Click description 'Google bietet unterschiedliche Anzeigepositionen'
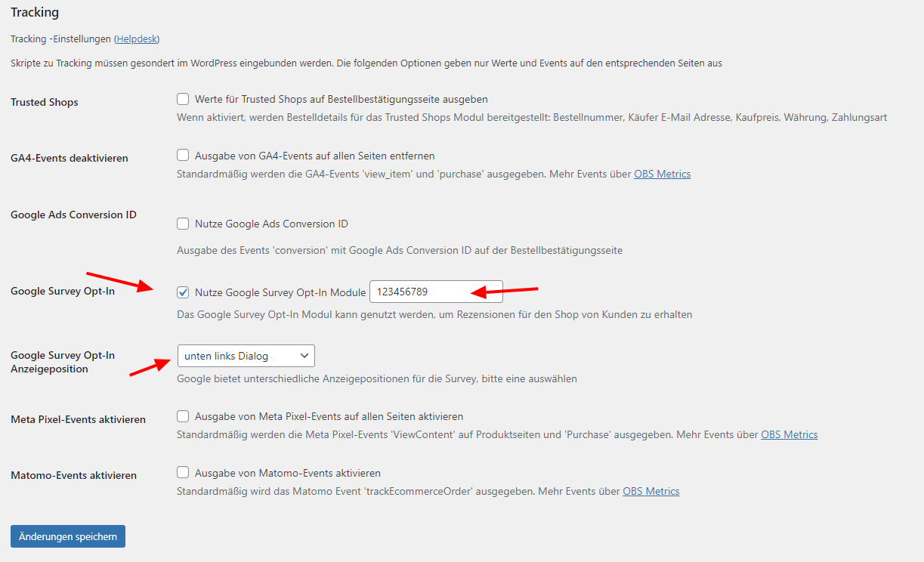This screenshot has height=562, width=924. pyautogui.click(x=377, y=378)
